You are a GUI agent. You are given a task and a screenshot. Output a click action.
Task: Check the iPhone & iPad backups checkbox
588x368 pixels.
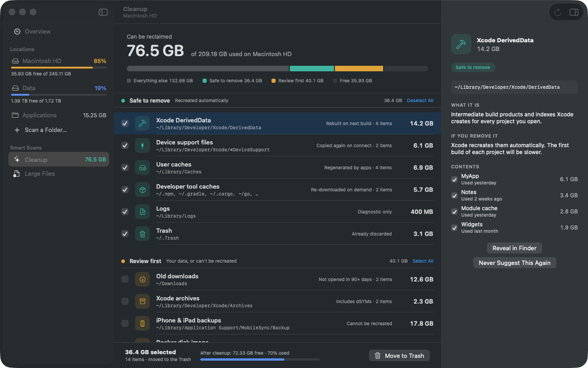click(125, 323)
